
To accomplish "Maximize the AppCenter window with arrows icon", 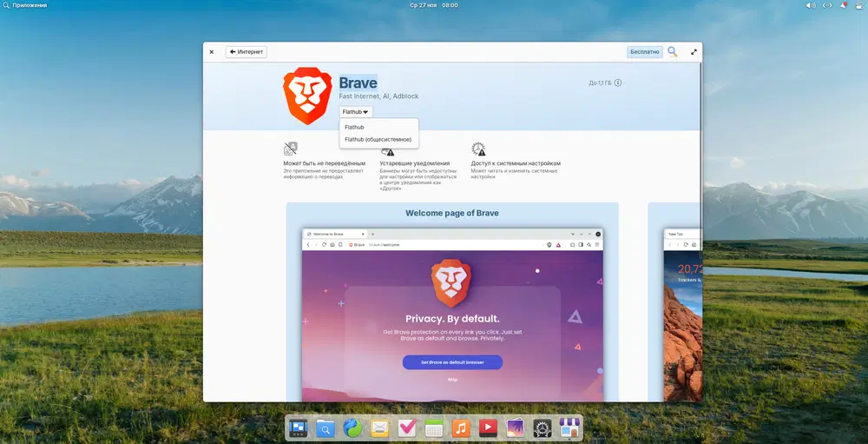I will click(694, 52).
